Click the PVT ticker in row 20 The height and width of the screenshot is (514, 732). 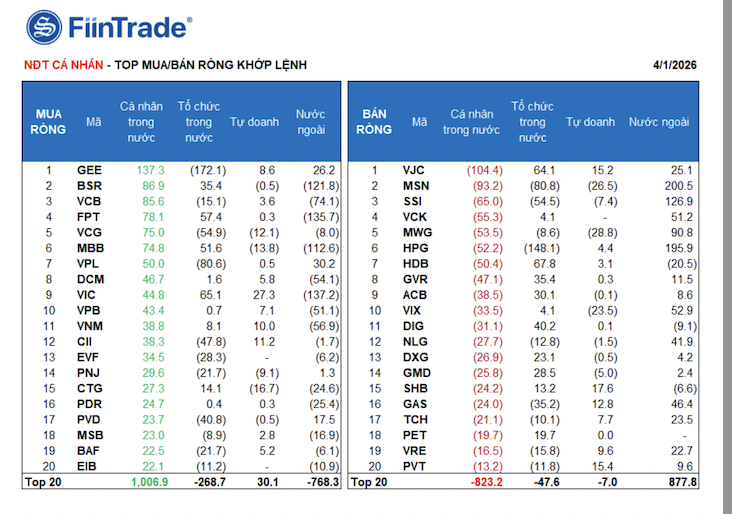pos(415,466)
